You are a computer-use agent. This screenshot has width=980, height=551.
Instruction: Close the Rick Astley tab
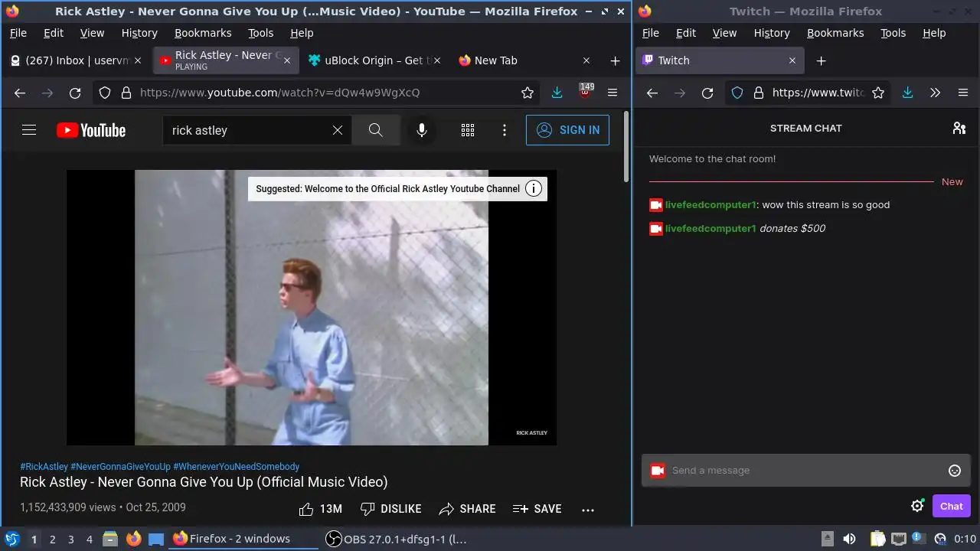point(287,60)
